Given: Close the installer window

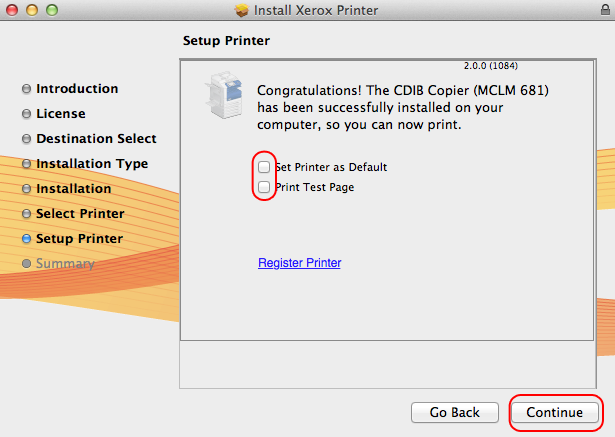Looking at the screenshot, I should (13, 11).
